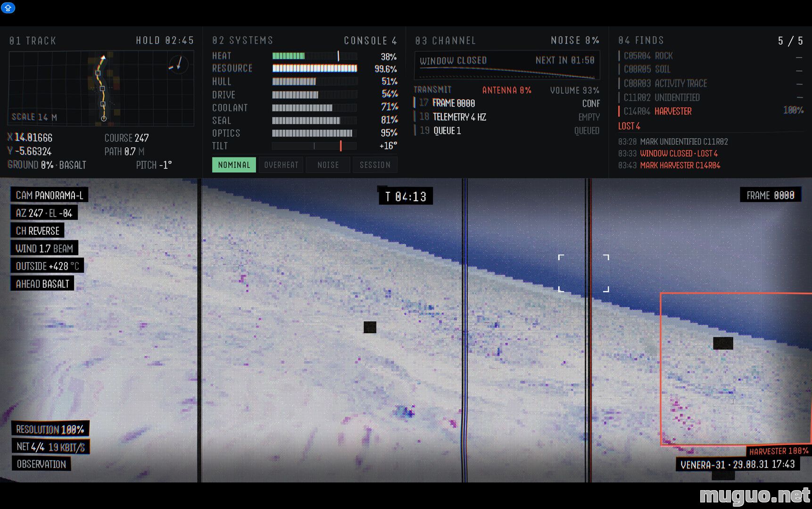Select the NOMINAL status tab
This screenshot has height=509, width=812.
coord(234,165)
